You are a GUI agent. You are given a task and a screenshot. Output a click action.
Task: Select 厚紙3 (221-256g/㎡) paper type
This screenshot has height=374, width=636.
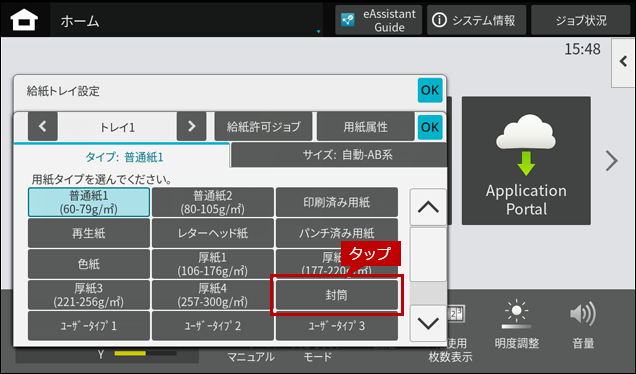[89, 295]
